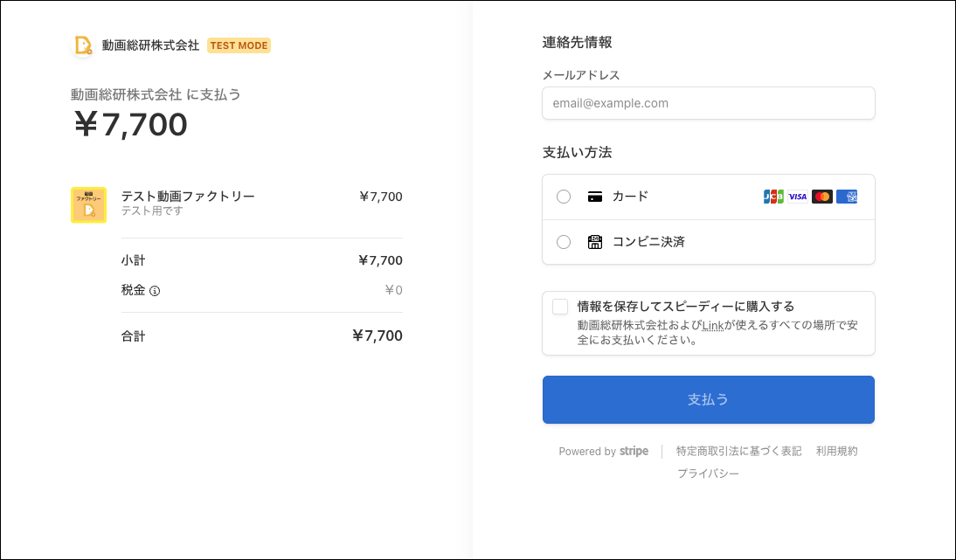Check the 情報を保存してスピーディーに購入する checkbox
This screenshot has width=956, height=560.
pyautogui.click(x=560, y=307)
